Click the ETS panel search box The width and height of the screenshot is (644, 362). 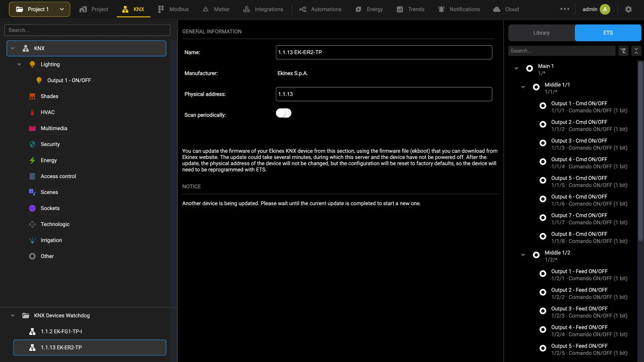pyautogui.click(x=562, y=51)
